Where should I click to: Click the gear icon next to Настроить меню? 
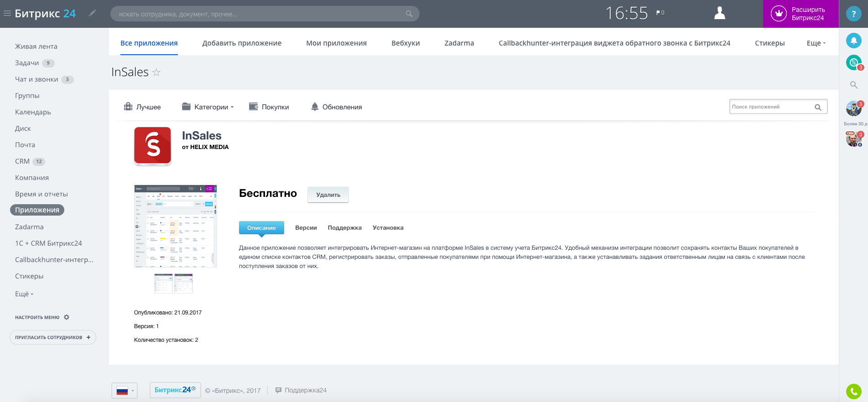[67, 317]
